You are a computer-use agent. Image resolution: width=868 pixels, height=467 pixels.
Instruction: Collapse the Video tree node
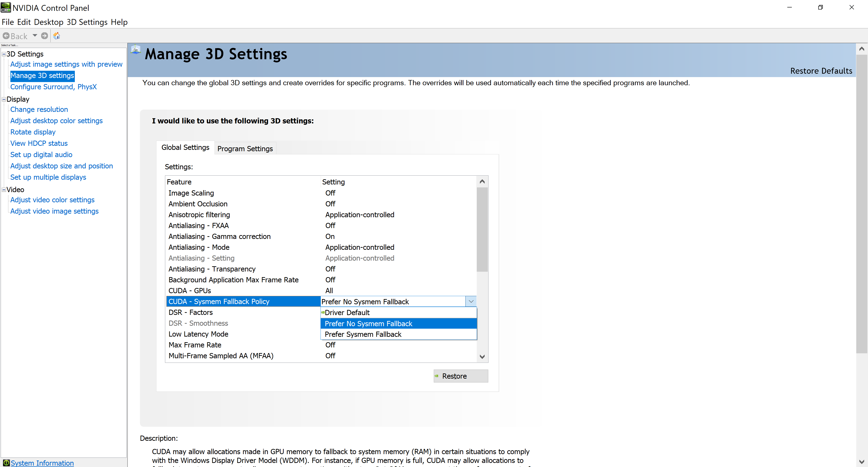coord(4,190)
